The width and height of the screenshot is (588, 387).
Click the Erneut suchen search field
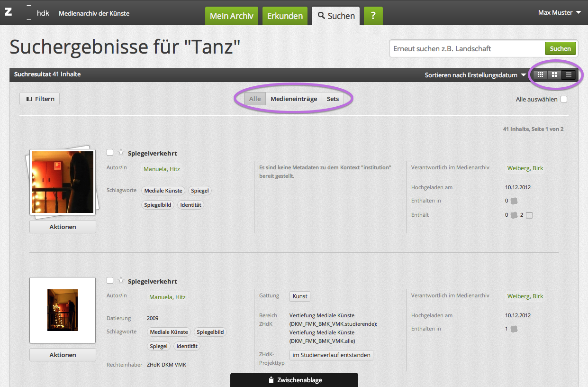[x=467, y=48]
